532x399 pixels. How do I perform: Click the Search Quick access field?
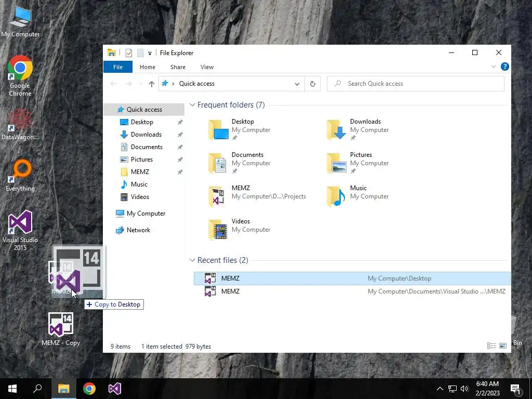(415, 84)
